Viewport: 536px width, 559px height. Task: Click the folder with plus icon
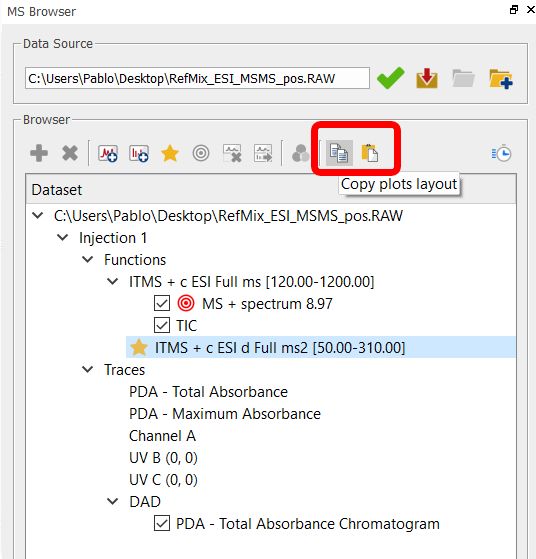[x=501, y=78]
